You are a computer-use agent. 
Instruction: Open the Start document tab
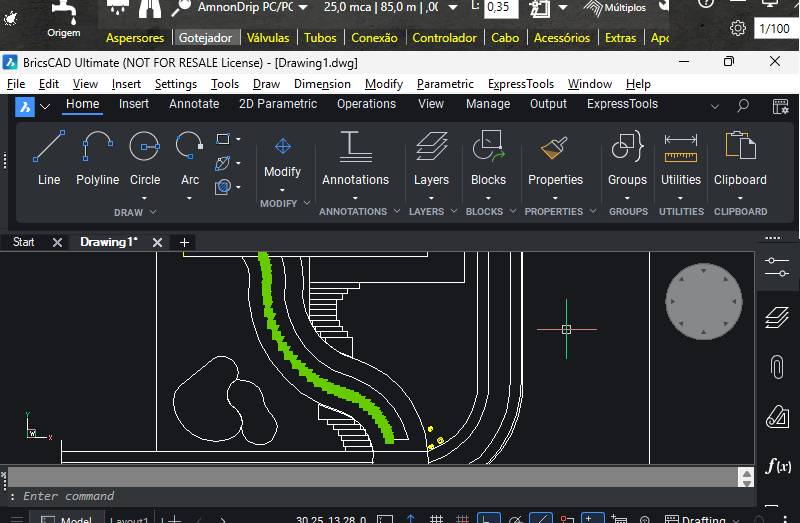click(x=23, y=242)
